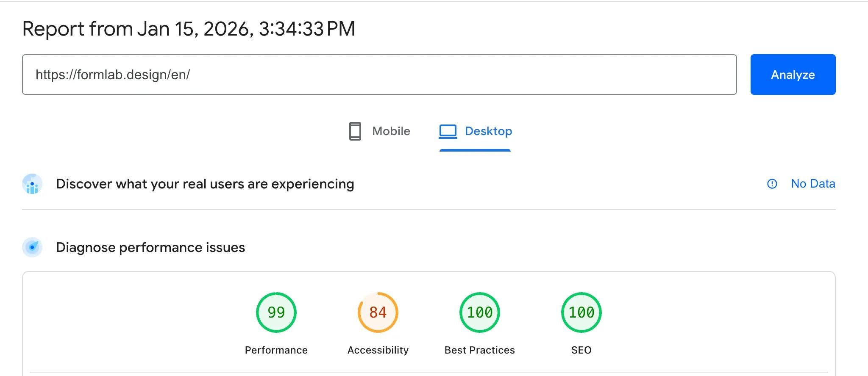Open the No Data link
The image size is (868, 376).
coord(813,184)
